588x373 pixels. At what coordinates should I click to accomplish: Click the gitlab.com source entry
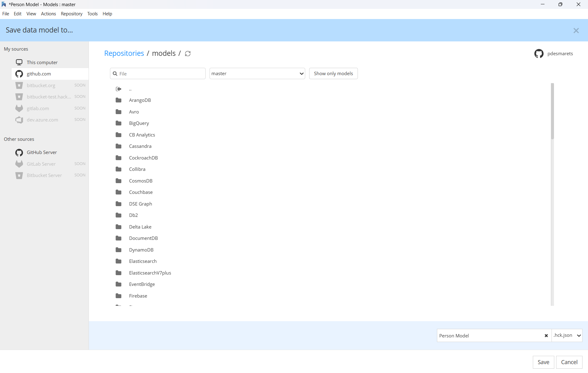50,108
